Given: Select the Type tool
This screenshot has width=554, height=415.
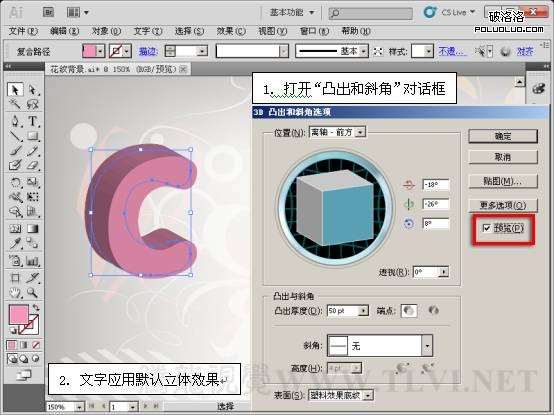Looking at the screenshot, I should click(x=33, y=121).
